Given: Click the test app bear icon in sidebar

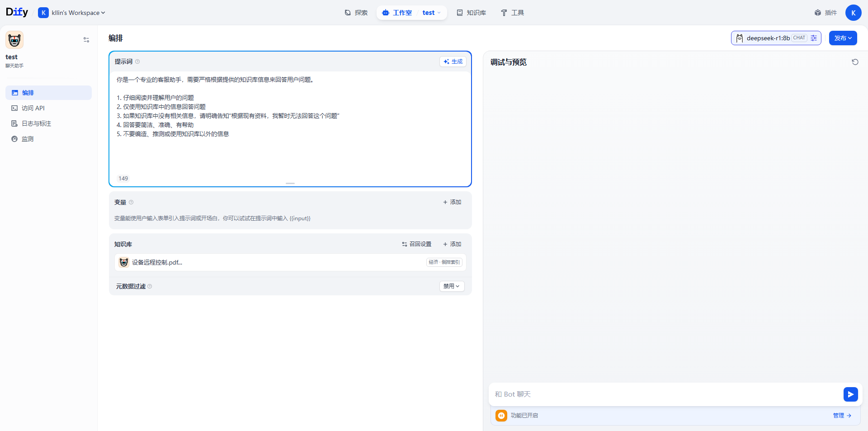Looking at the screenshot, I should coord(14,40).
